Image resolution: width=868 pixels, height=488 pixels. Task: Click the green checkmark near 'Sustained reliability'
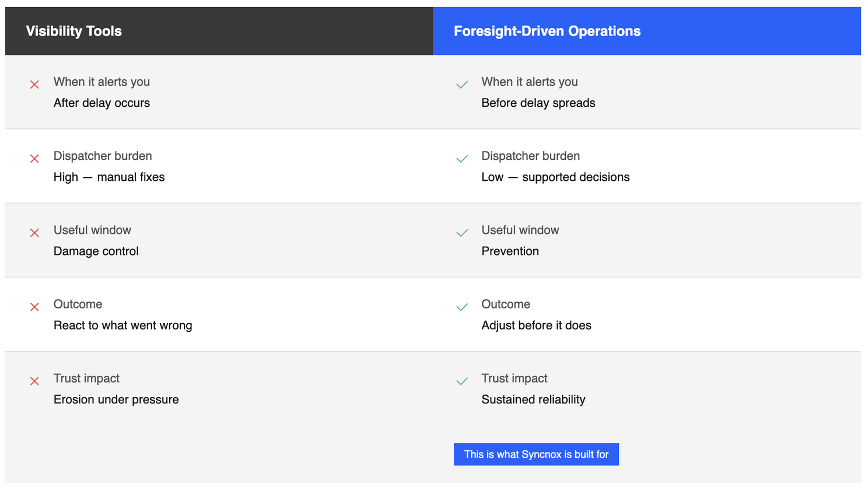pos(462,380)
